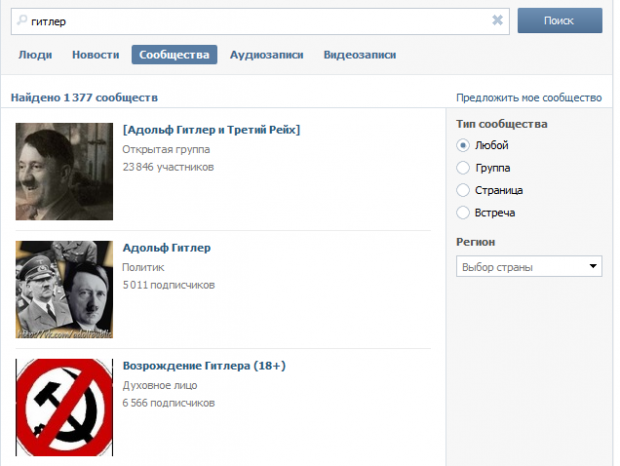Click the crossed hammer-and-sickle thumbnail
The height and width of the screenshot is (466, 620).
pos(64,408)
